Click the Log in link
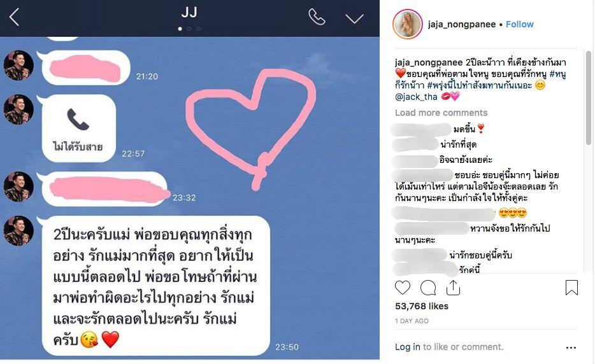Image resolution: width=595 pixels, height=364 pixels. coord(408,347)
